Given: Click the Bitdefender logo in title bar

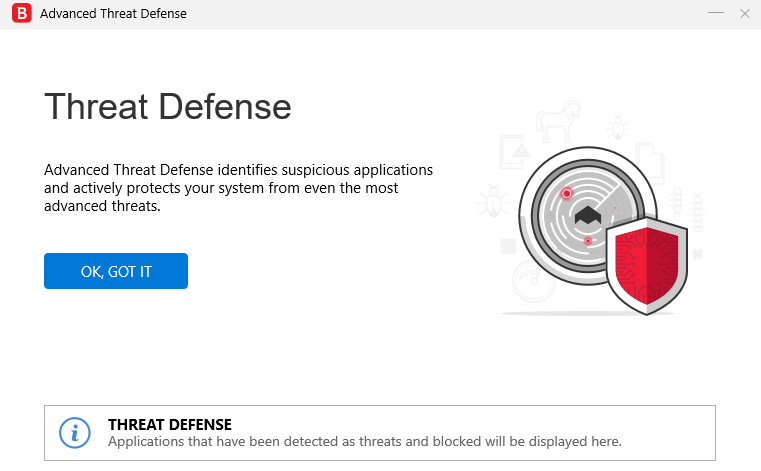Looking at the screenshot, I should coord(18,14).
